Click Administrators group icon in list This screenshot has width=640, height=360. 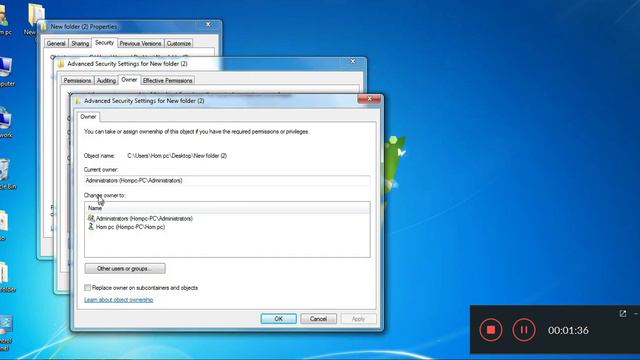(91, 218)
